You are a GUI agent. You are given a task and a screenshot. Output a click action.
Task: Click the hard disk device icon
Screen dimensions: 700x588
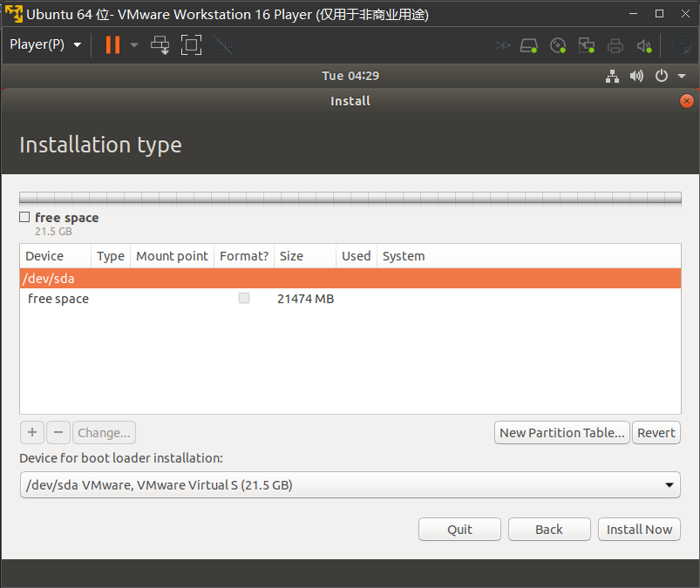[x=529, y=45]
